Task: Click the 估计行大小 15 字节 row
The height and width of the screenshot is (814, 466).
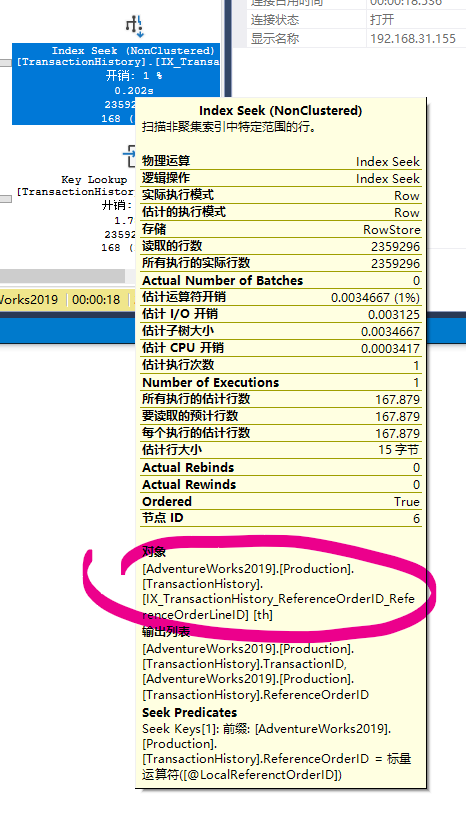Action: coord(281,450)
